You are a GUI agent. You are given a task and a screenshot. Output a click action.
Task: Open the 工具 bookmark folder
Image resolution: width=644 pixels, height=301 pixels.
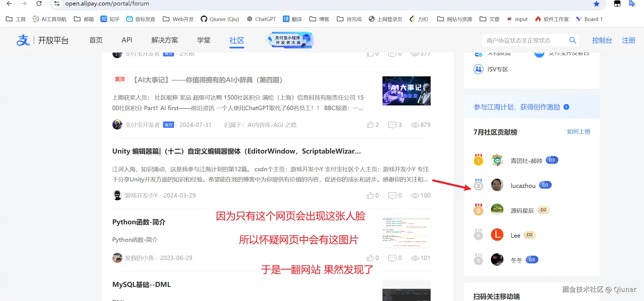(16, 19)
